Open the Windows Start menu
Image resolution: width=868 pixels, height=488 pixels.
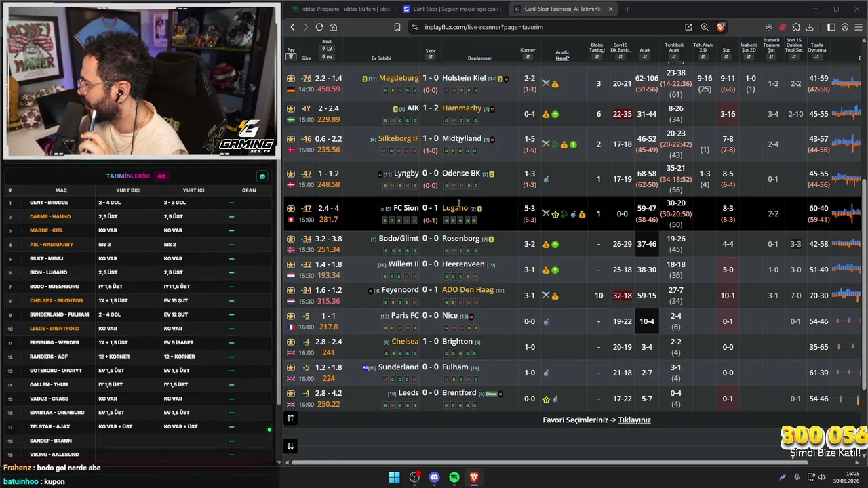(x=394, y=477)
